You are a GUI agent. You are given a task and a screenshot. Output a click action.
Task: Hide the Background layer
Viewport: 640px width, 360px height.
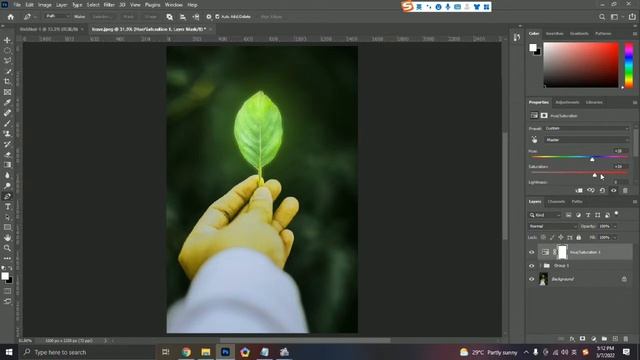531,279
